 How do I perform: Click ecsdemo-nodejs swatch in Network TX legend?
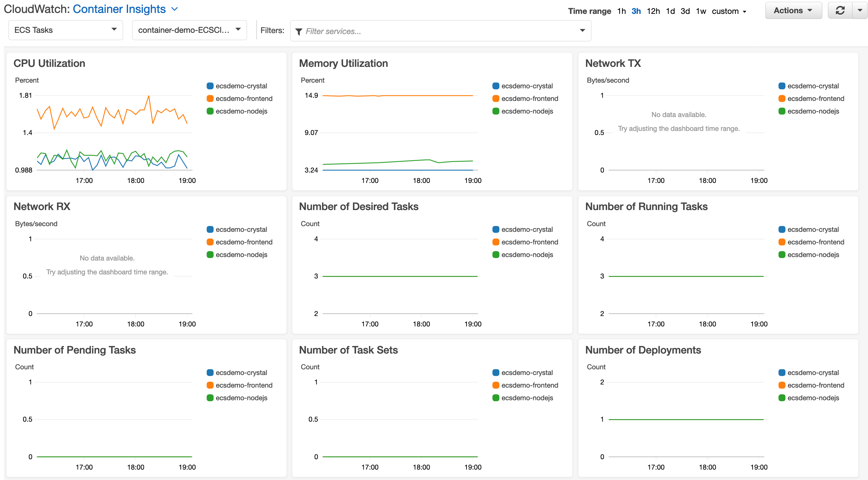tap(782, 111)
